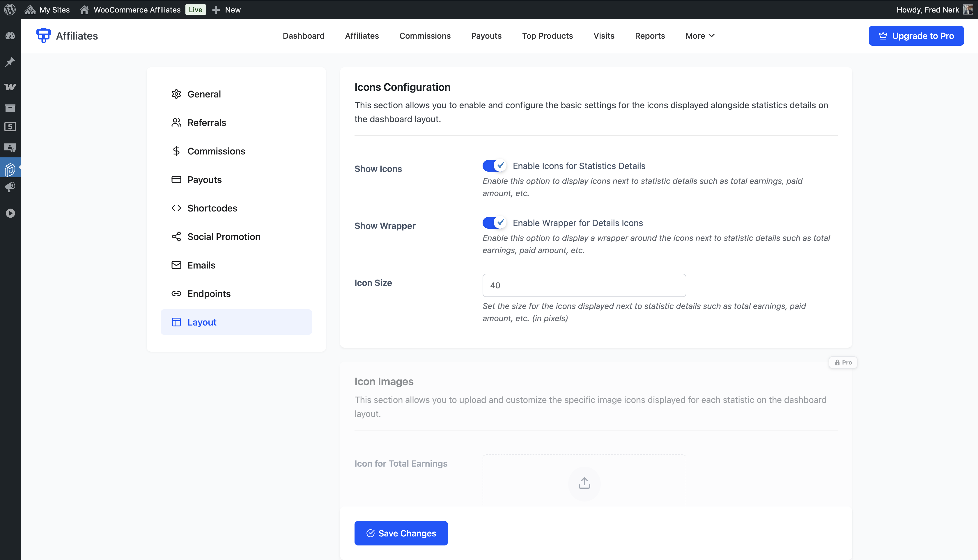Screen dimensions: 978x560
Task: Expand the More navigation menu
Action: coord(699,36)
